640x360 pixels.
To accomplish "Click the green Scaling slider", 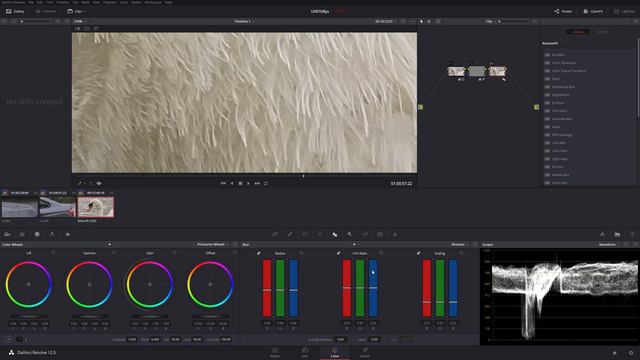I will pyautogui.click(x=440, y=288).
